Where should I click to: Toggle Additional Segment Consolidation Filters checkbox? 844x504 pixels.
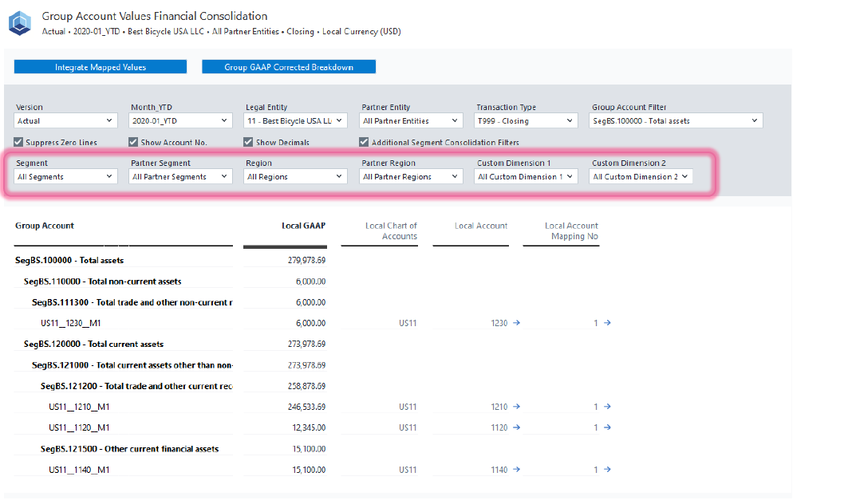pos(364,143)
